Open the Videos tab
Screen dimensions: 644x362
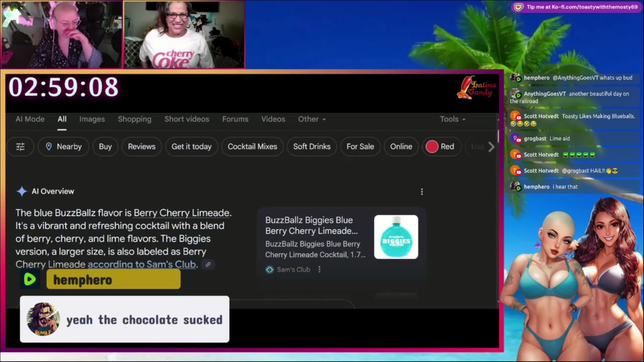tap(273, 119)
